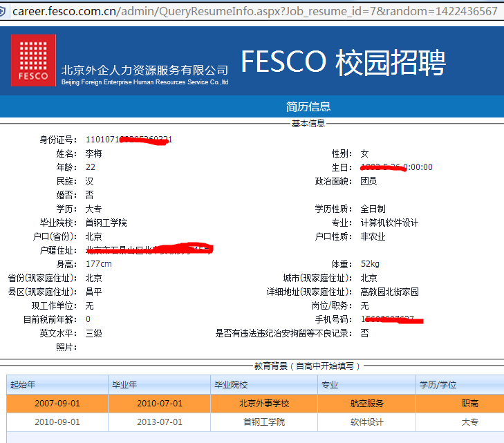Select the '北京外事学校' row cell

tap(264, 404)
